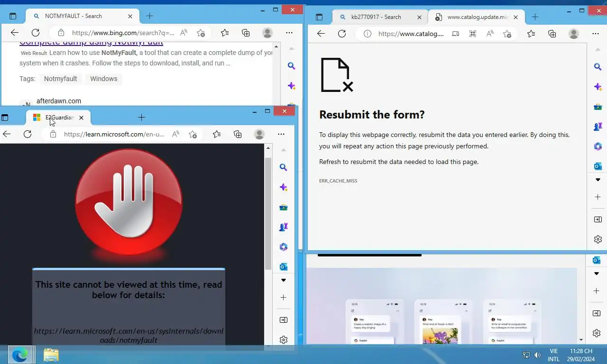The width and height of the screenshot is (607, 364).
Task: Go back in the E2Guardian window
Action: [7, 134]
